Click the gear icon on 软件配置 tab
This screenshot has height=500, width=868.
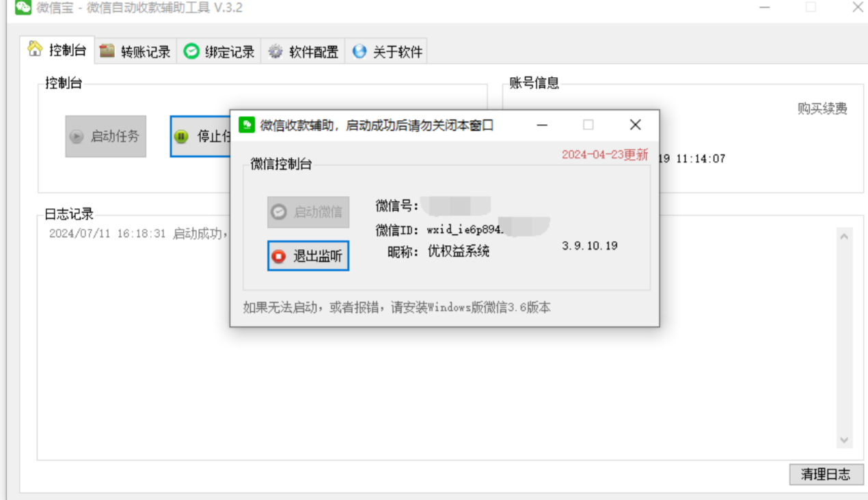(275, 51)
